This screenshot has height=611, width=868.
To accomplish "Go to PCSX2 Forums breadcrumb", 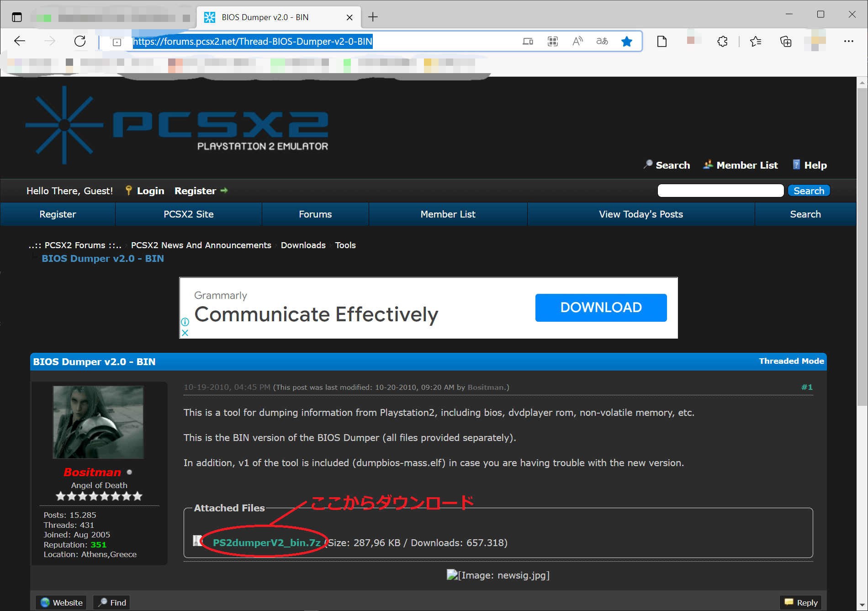I will point(75,245).
